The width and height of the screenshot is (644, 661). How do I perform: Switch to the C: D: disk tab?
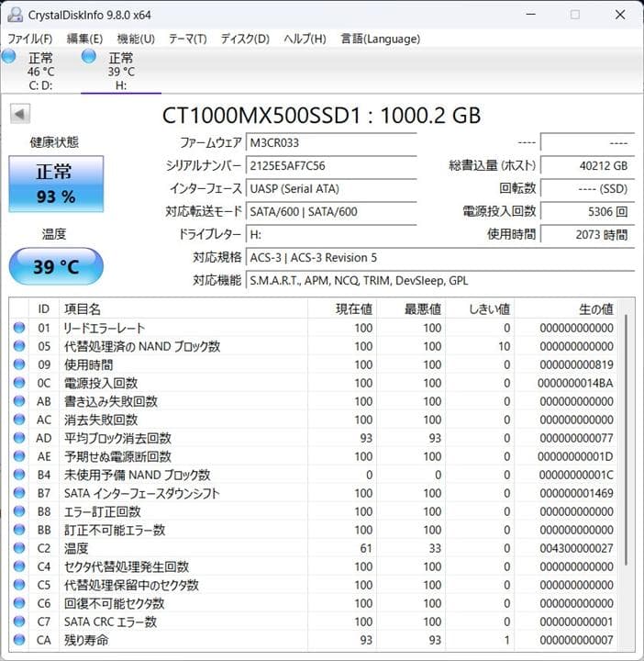[41, 71]
